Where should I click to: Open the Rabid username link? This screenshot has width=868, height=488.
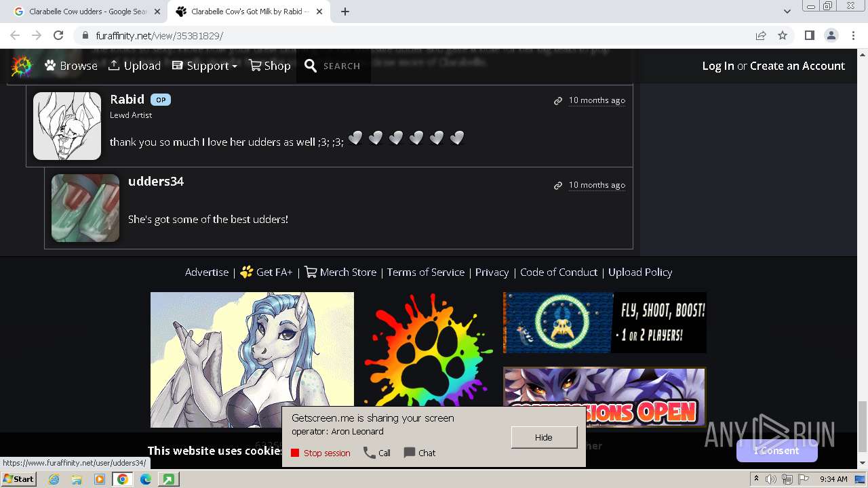coord(127,99)
